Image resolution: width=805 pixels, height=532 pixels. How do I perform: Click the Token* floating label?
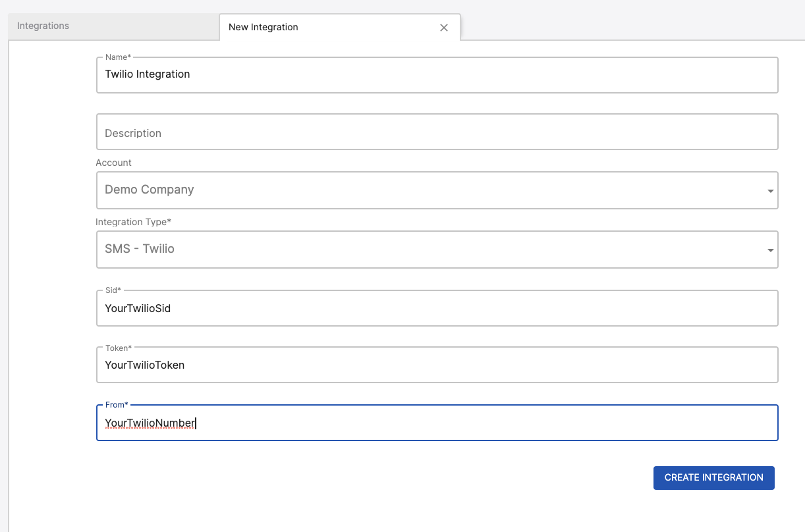point(119,347)
